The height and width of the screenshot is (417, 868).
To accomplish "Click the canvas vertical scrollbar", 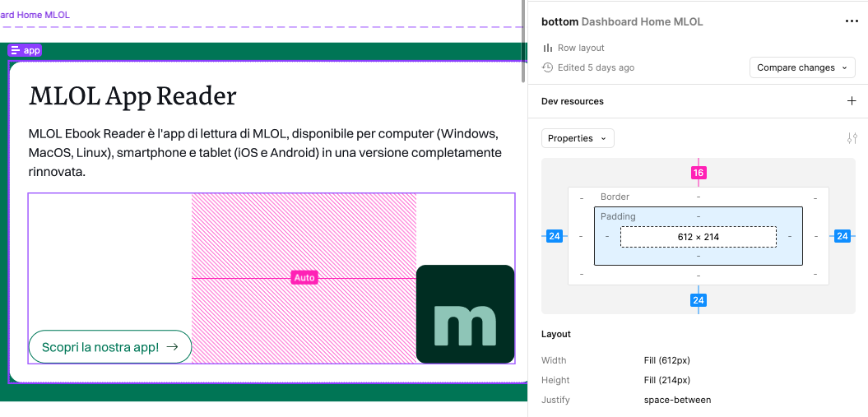I will point(522,41).
